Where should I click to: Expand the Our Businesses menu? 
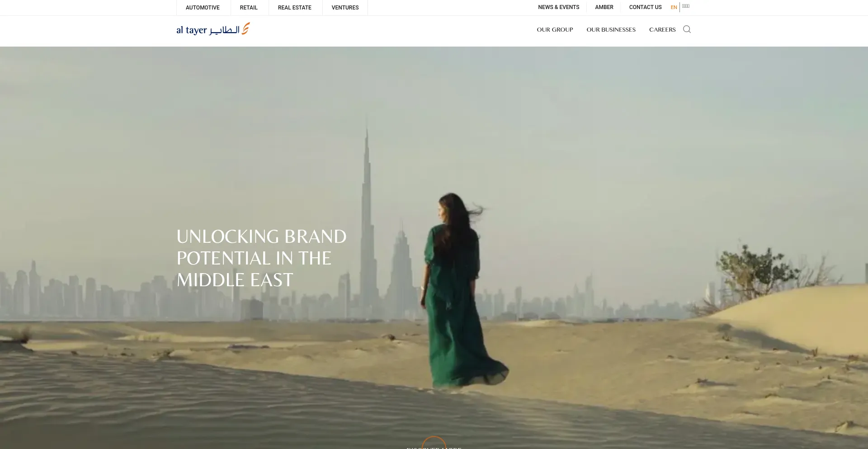[x=611, y=30]
